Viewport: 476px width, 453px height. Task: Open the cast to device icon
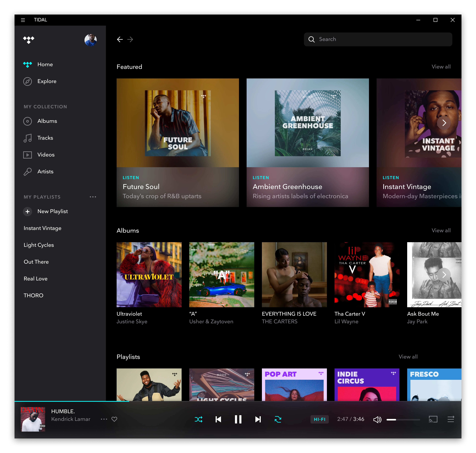[433, 419]
